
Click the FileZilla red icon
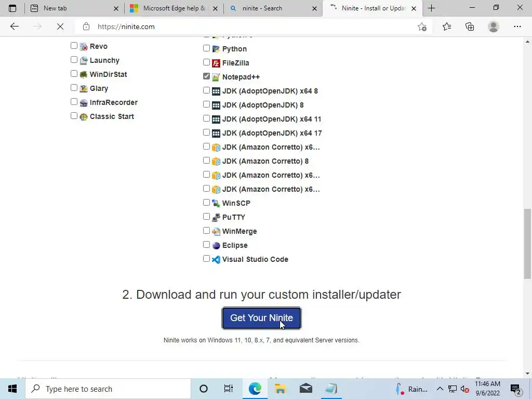pos(216,63)
